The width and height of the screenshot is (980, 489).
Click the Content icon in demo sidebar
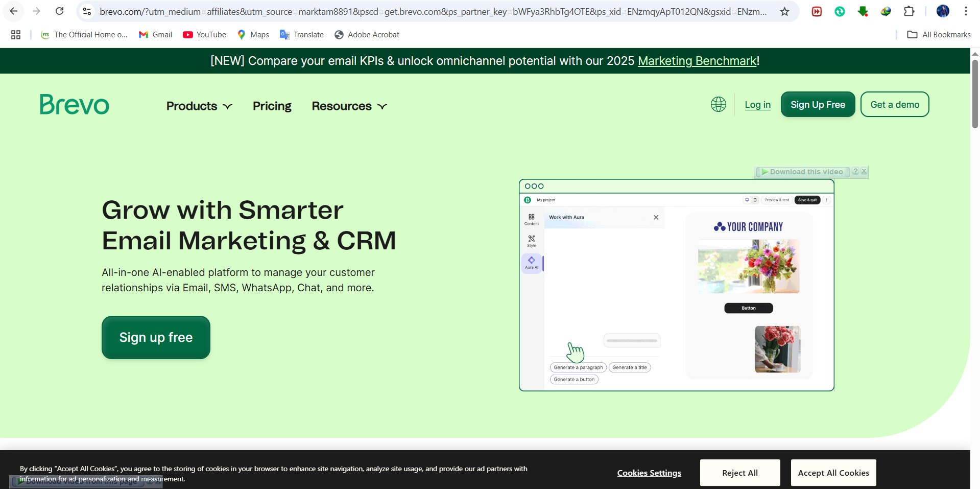pos(532,219)
